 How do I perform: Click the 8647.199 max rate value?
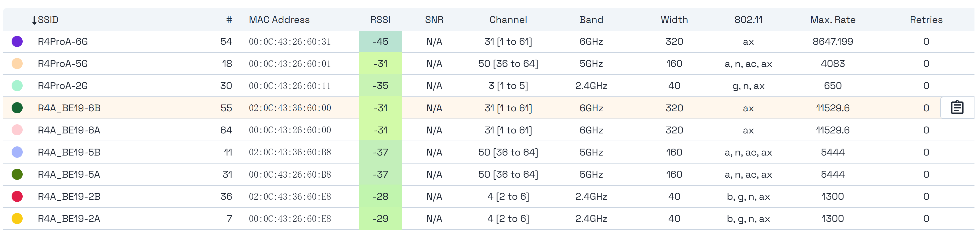[832, 41]
